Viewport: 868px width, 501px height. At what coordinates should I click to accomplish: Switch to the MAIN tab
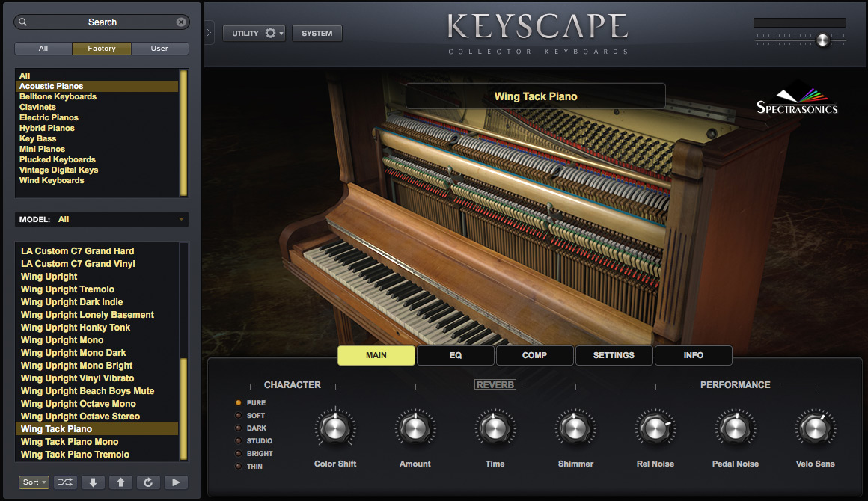pos(376,355)
